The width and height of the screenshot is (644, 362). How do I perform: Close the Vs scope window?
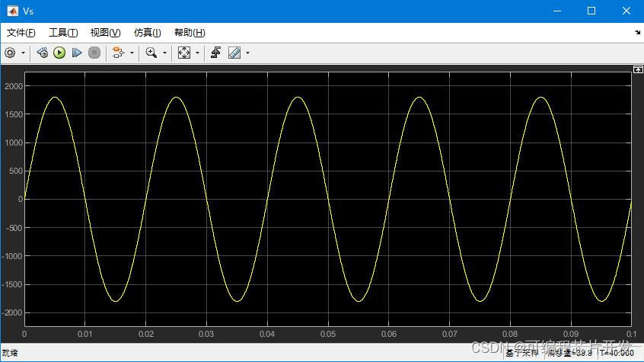(626, 11)
